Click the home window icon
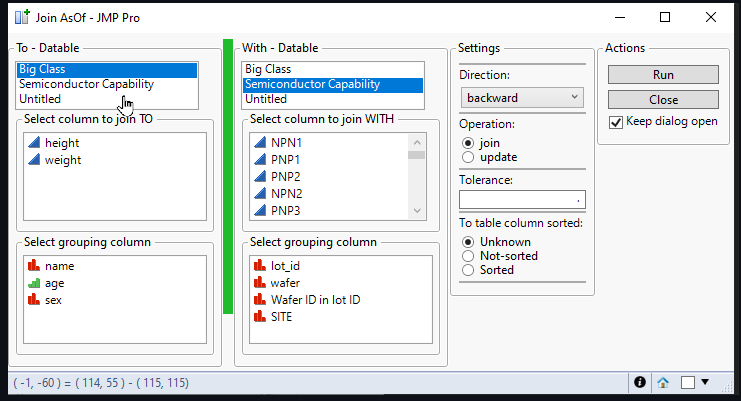The width and height of the screenshot is (741, 401). pyautogui.click(x=663, y=382)
